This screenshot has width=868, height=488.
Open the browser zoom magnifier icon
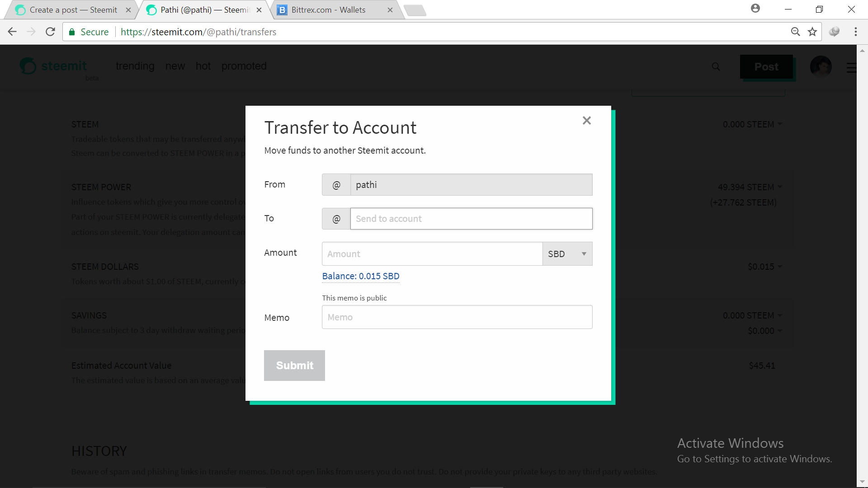click(x=795, y=32)
